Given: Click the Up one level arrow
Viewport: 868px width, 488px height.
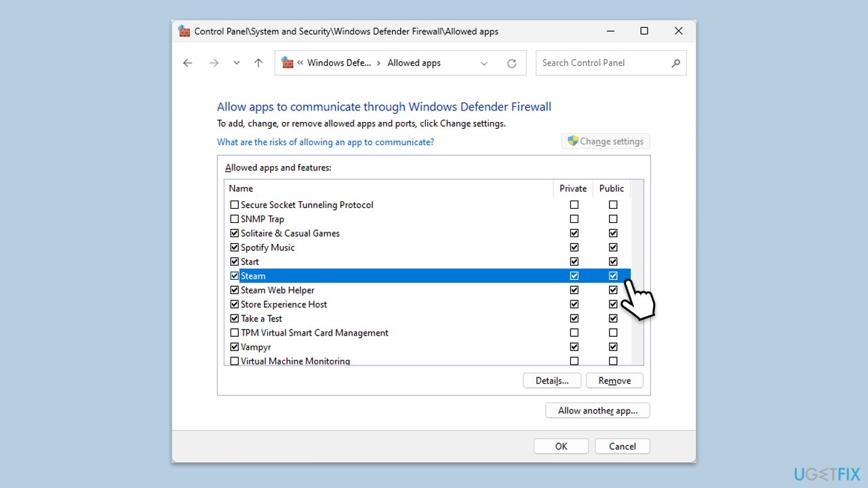Looking at the screenshot, I should pos(258,63).
